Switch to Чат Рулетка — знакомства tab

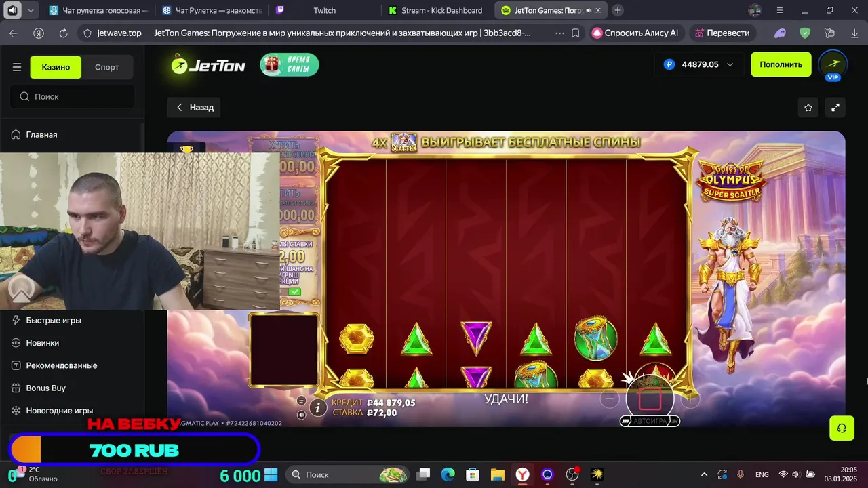[212, 10]
